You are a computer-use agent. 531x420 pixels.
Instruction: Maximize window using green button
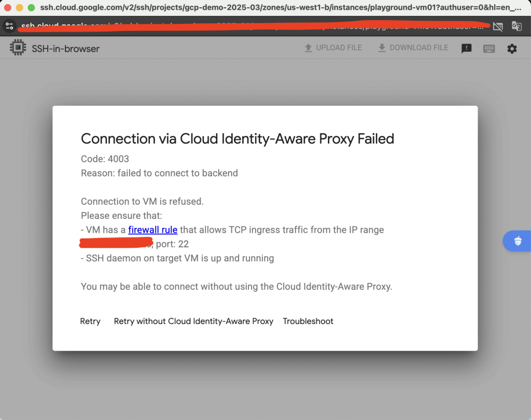pos(31,8)
